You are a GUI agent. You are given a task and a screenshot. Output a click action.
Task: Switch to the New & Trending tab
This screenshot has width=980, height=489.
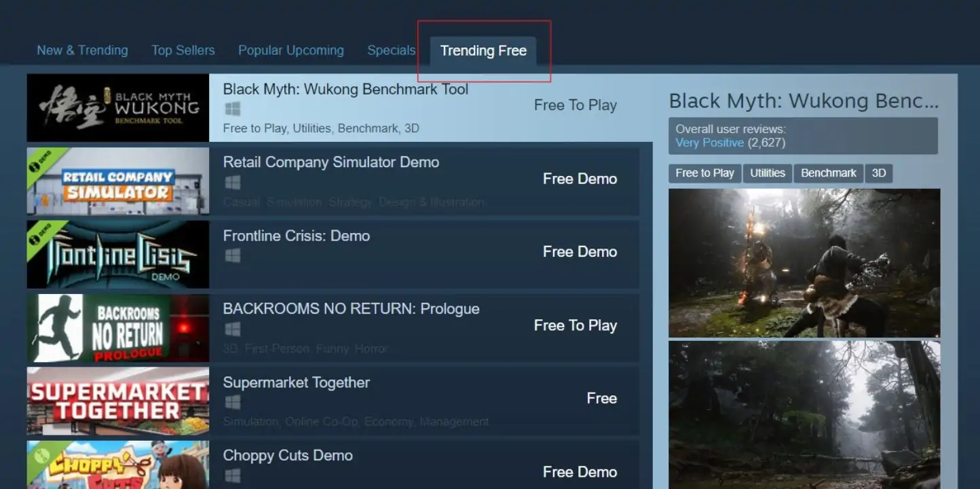click(82, 50)
